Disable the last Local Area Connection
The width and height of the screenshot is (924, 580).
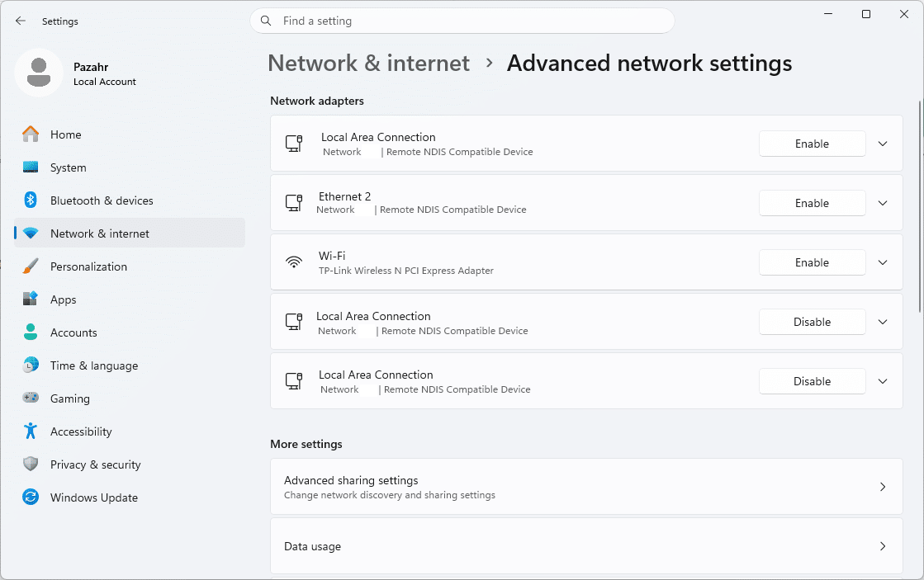pos(812,381)
